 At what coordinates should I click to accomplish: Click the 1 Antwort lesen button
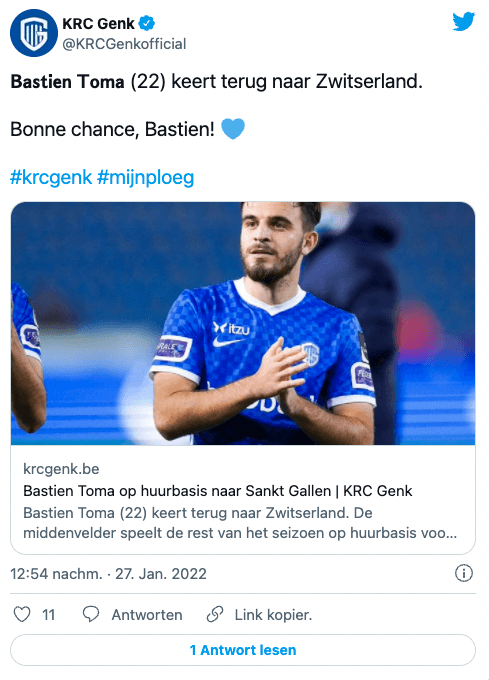point(243,650)
